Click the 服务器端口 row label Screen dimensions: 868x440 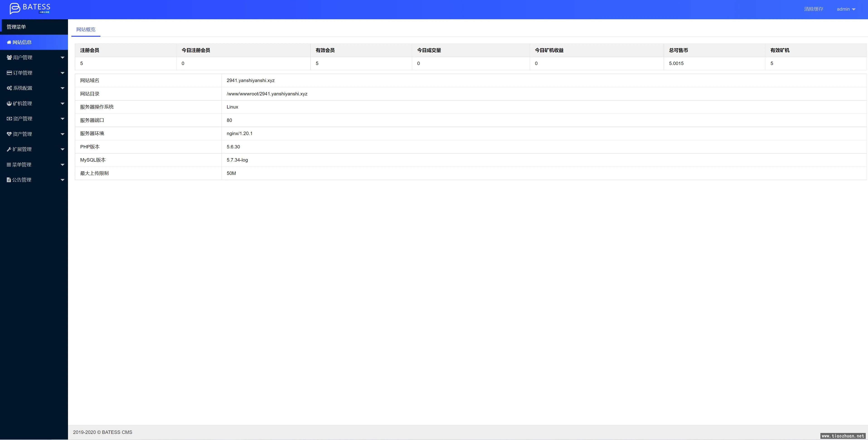coord(92,120)
